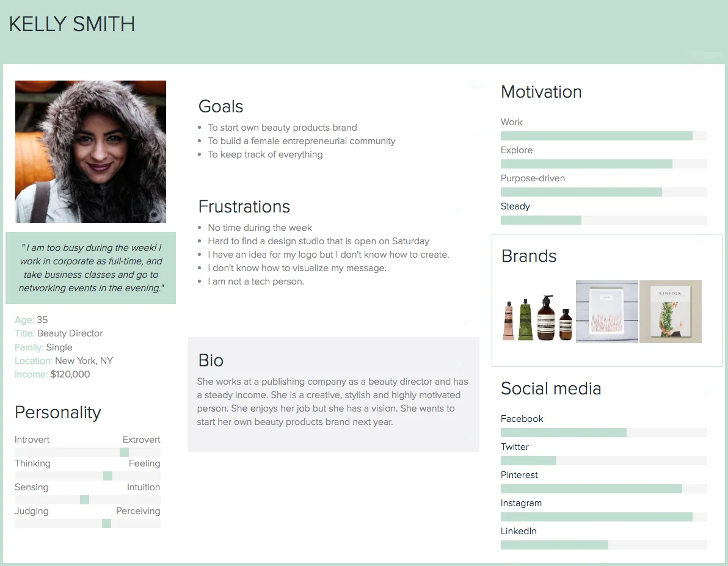Open the middle magazine brand image

click(x=607, y=311)
